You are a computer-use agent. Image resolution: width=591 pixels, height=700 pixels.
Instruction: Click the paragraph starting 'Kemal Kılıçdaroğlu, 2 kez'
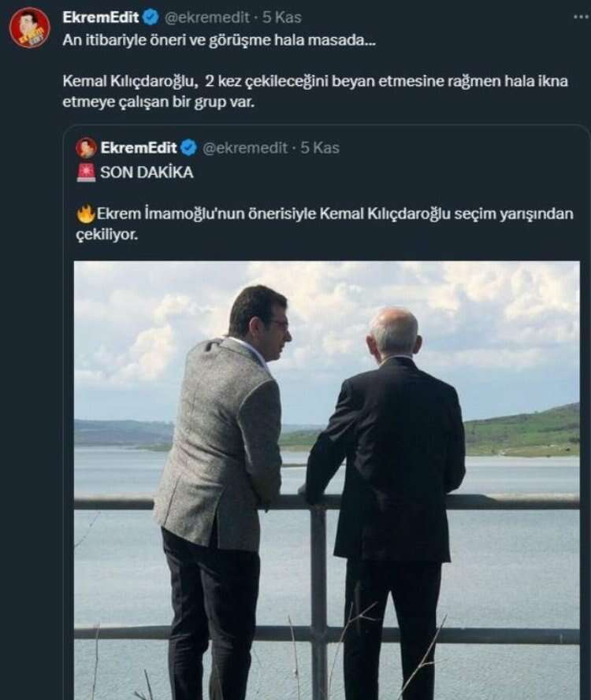314,93
